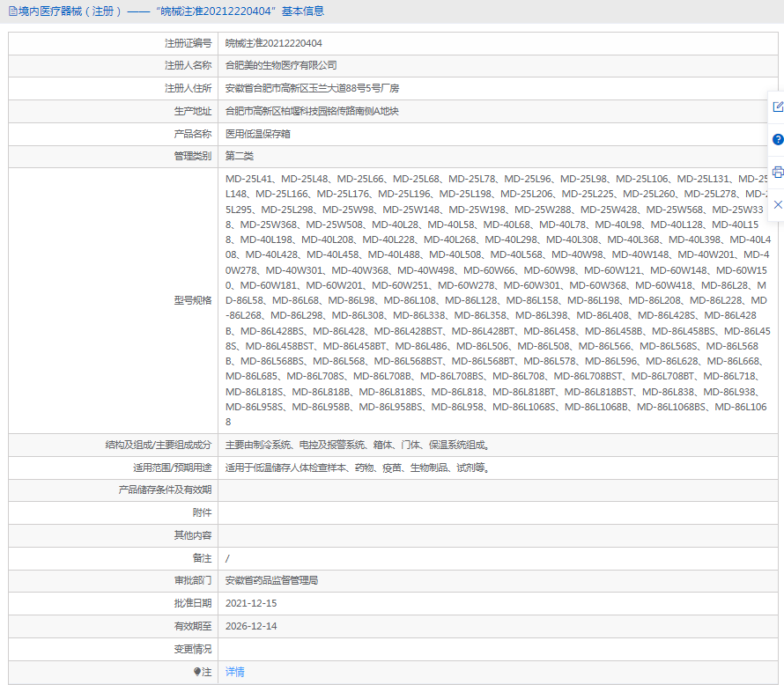This screenshot has width=784, height=685.
Task: Click the 注册人名称 label
Action: click(x=188, y=65)
